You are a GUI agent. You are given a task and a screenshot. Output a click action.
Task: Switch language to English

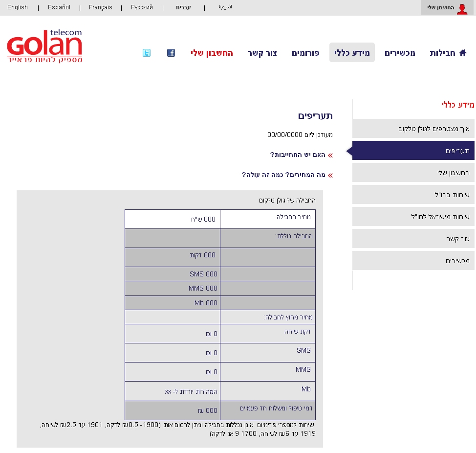pyautogui.click(x=18, y=7)
